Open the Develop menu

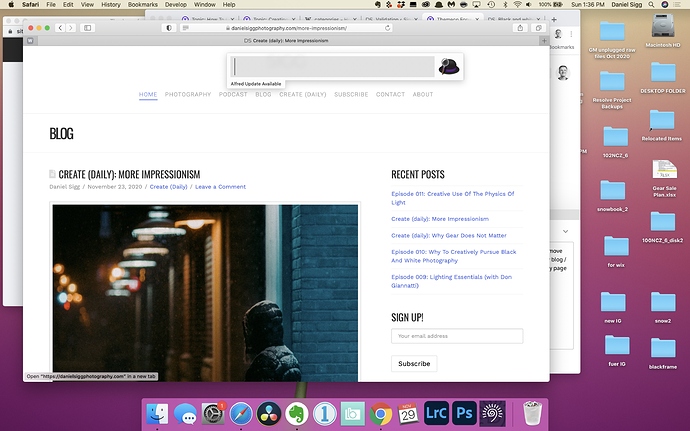176,4
